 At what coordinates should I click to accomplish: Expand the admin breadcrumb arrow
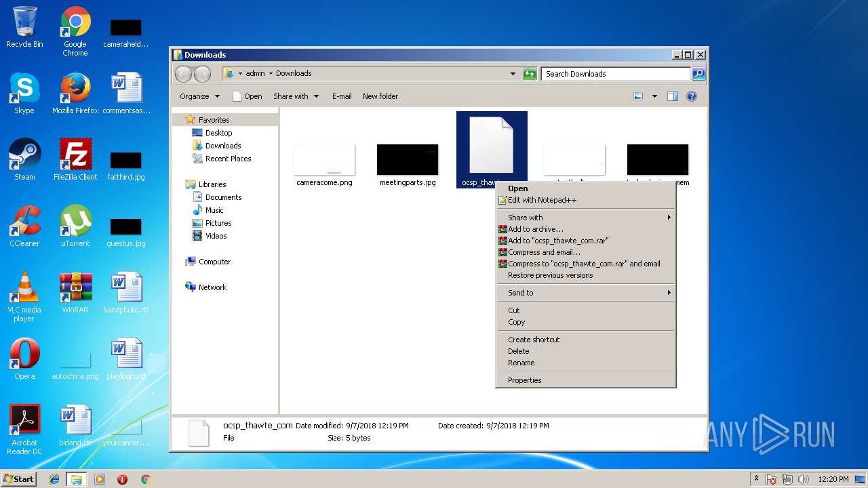coord(271,73)
